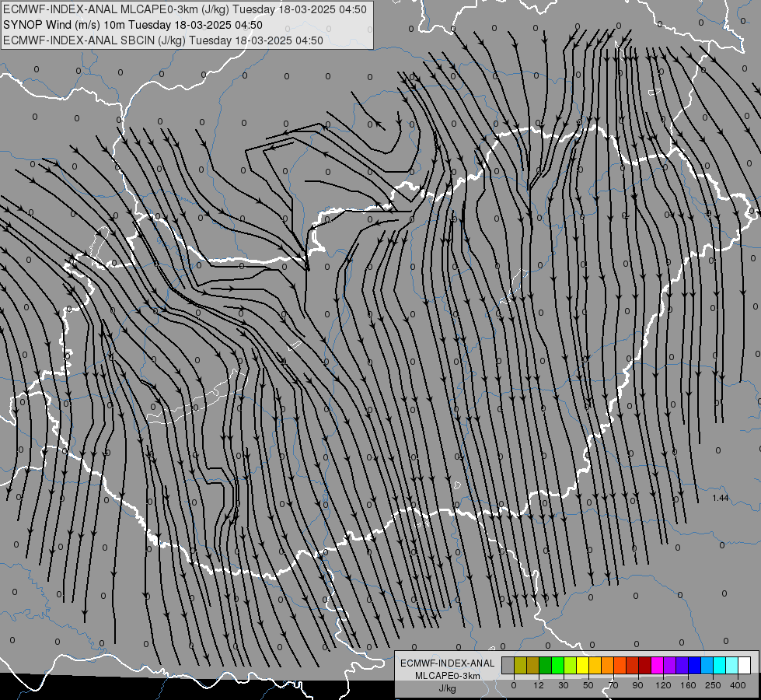Select the white legend swatch

click(745, 665)
